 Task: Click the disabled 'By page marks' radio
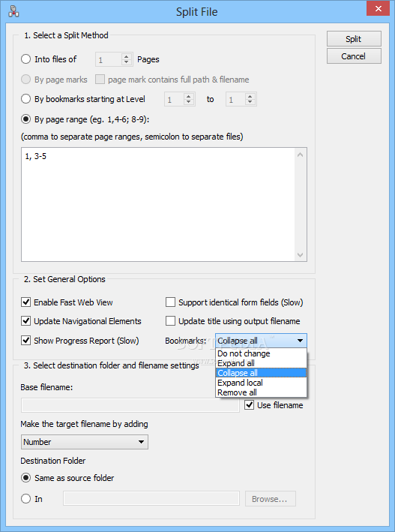pyautogui.click(x=25, y=80)
